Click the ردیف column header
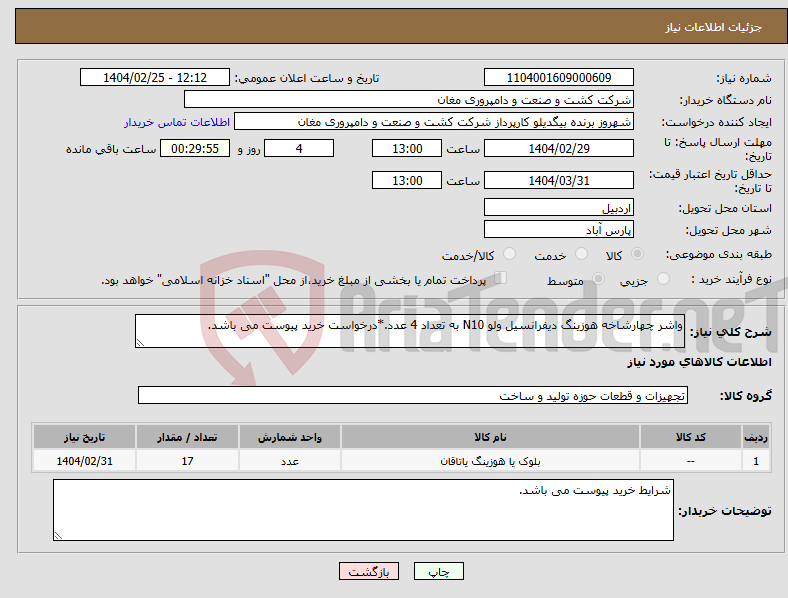Viewport: 788px width, 598px height. click(756, 437)
